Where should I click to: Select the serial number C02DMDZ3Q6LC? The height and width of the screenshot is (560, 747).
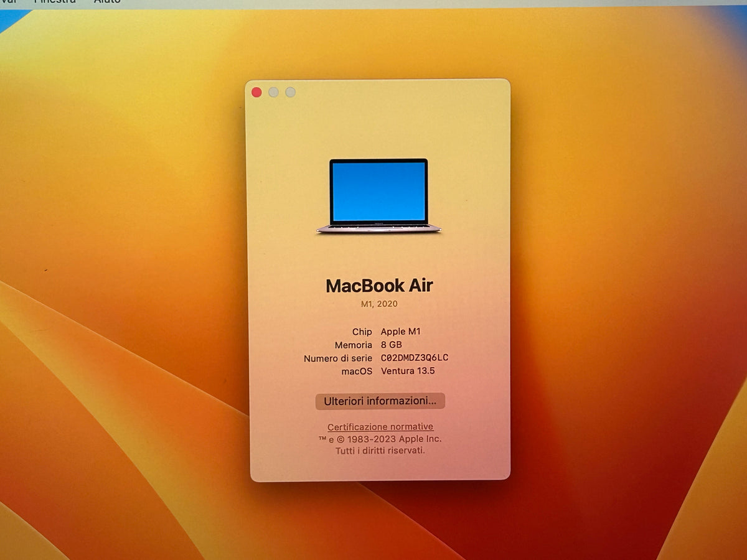[x=415, y=358]
